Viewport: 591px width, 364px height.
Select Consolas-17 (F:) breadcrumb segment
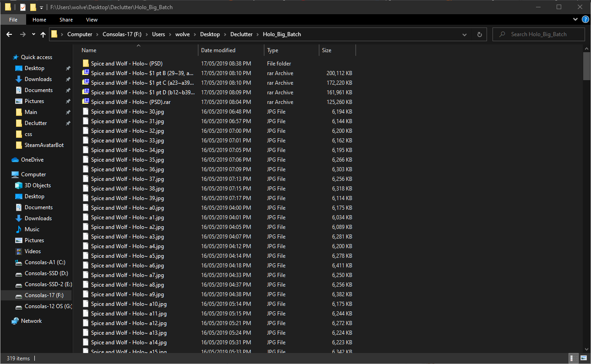click(123, 34)
